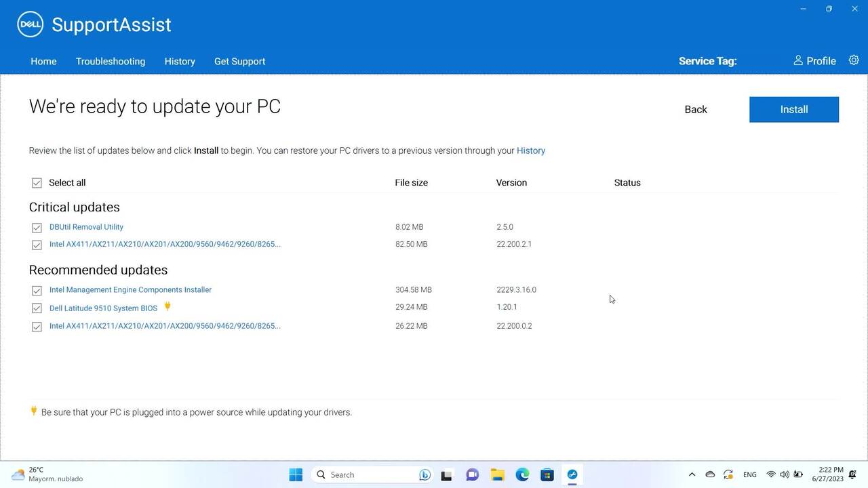Open Microsoft Store from the taskbar

coord(547,474)
